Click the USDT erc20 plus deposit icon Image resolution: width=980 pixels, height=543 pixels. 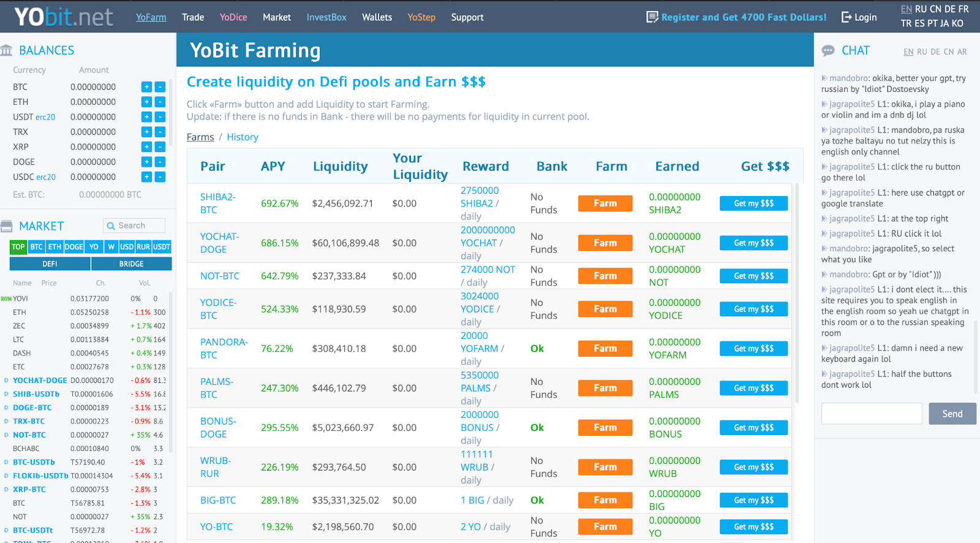[146, 117]
